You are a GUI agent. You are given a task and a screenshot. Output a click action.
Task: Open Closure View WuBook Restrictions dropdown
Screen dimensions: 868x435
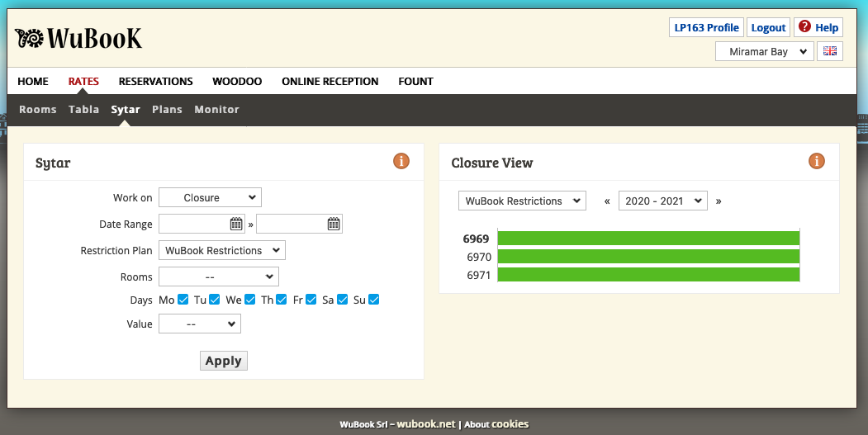[522, 201]
